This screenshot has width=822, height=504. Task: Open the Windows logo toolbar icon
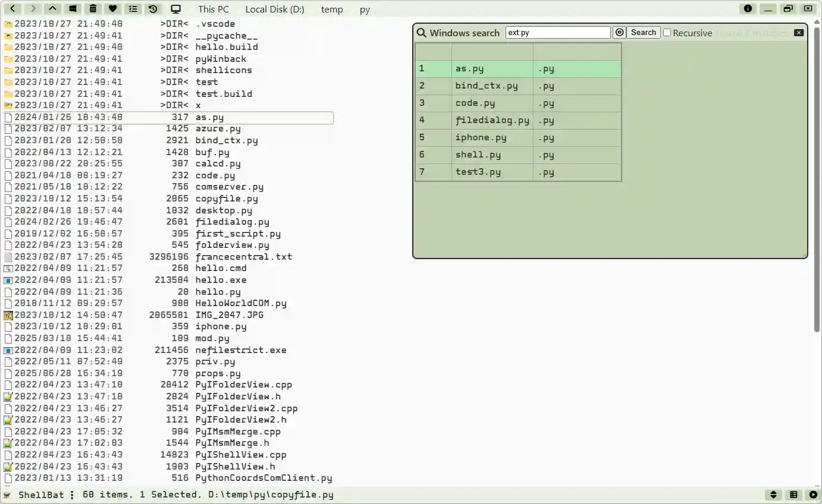click(x=73, y=8)
